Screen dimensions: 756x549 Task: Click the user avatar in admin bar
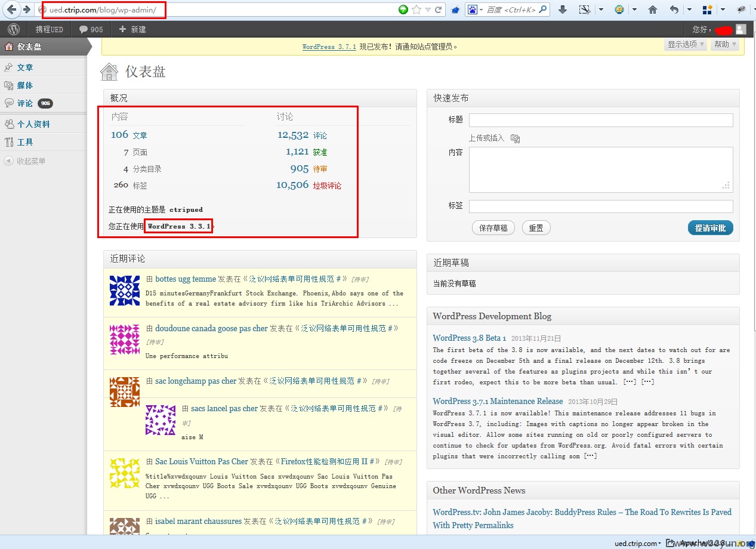(x=740, y=29)
